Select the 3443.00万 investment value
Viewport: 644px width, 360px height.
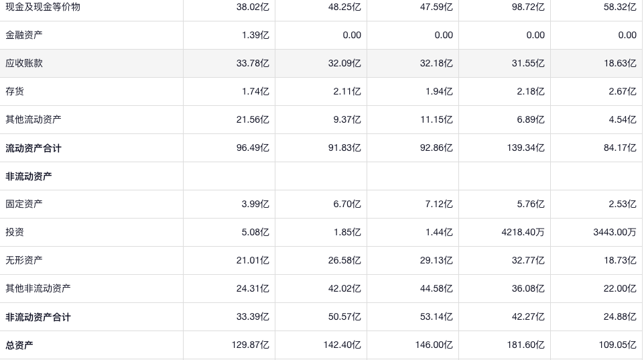pyautogui.click(x=615, y=233)
